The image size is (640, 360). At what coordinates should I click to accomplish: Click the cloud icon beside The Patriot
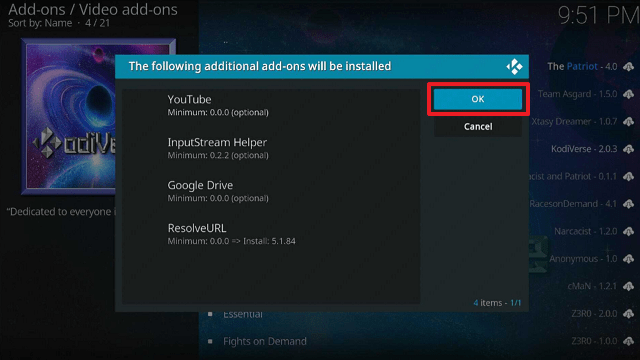click(629, 67)
